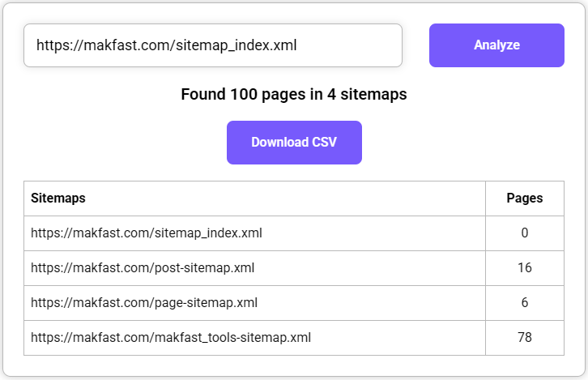Viewport: 588px width, 380px height.
Task: Select the Pages column header
Action: (525, 198)
